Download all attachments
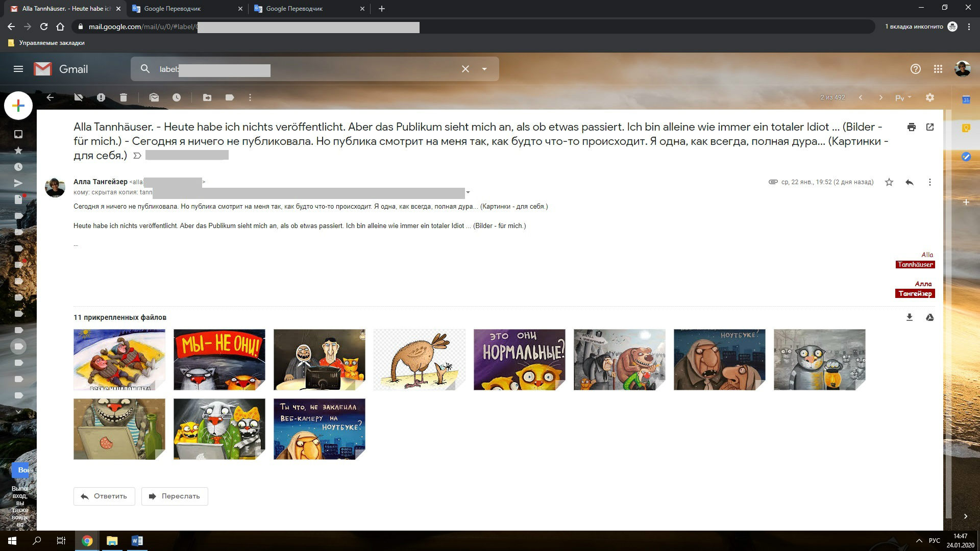980x551 pixels. [909, 317]
